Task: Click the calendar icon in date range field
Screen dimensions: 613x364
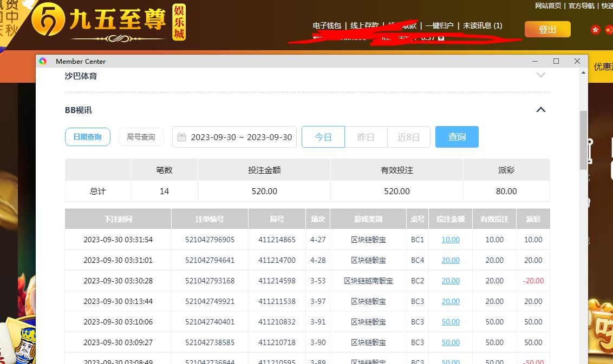Action: (182, 137)
